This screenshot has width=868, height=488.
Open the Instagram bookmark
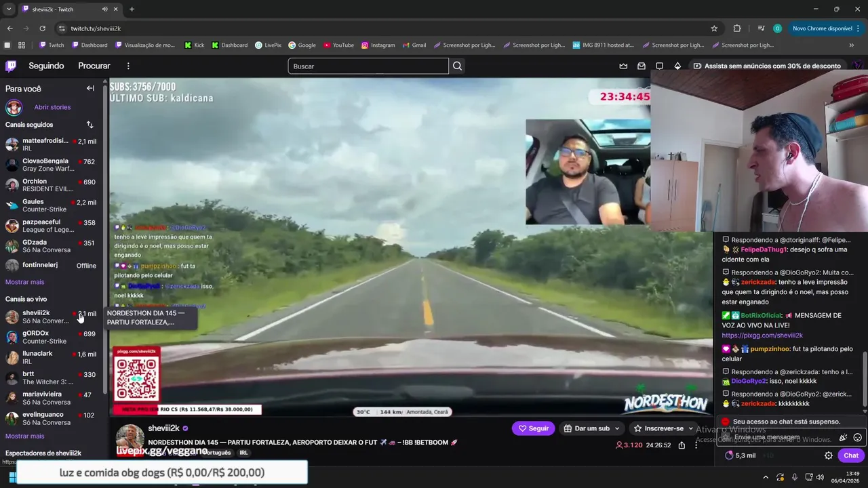[378, 45]
